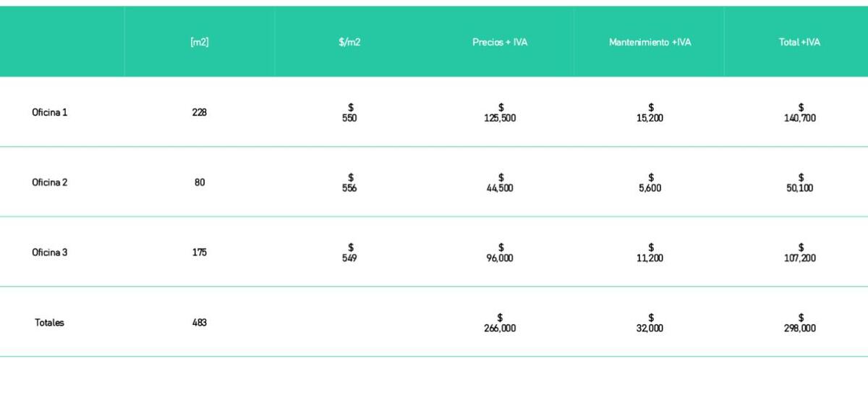The image size is (868, 411).
Task: Click the Totales row label
Action: pyautogui.click(x=50, y=323)
